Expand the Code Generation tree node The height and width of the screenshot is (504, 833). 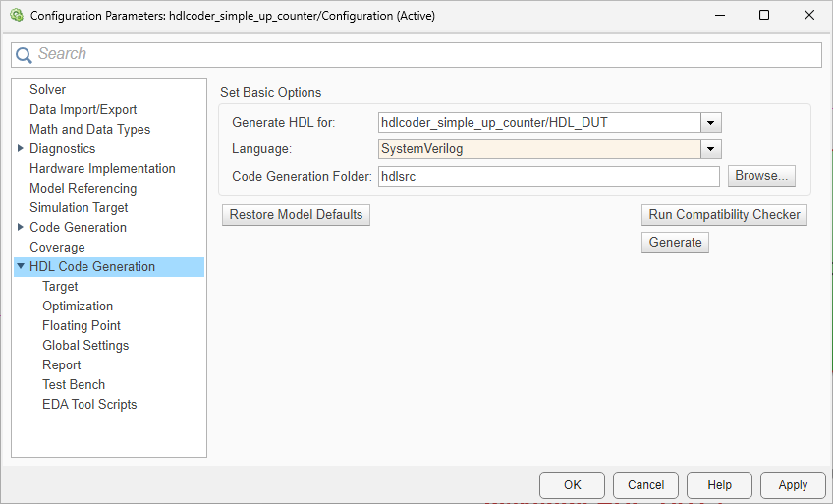21,227
